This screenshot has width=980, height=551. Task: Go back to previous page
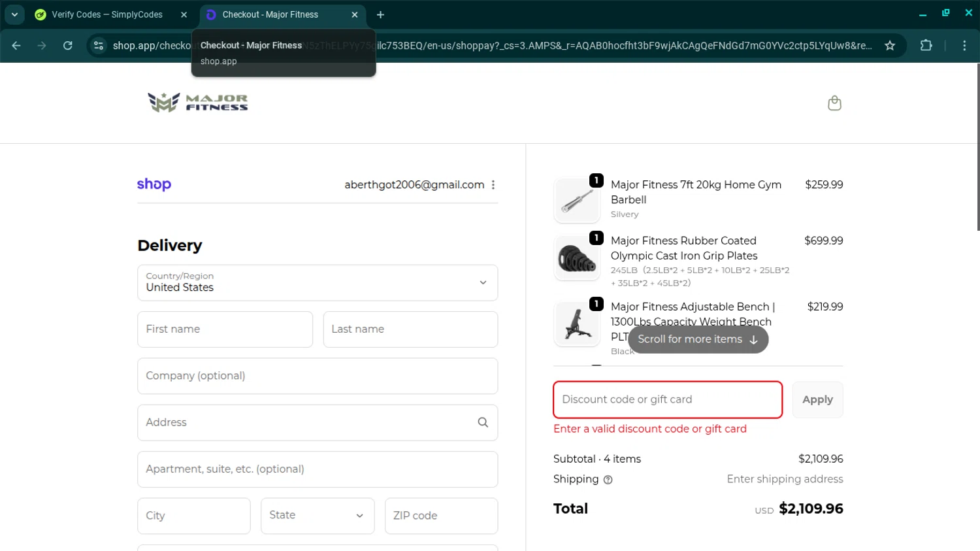click(x=16, y=45)
